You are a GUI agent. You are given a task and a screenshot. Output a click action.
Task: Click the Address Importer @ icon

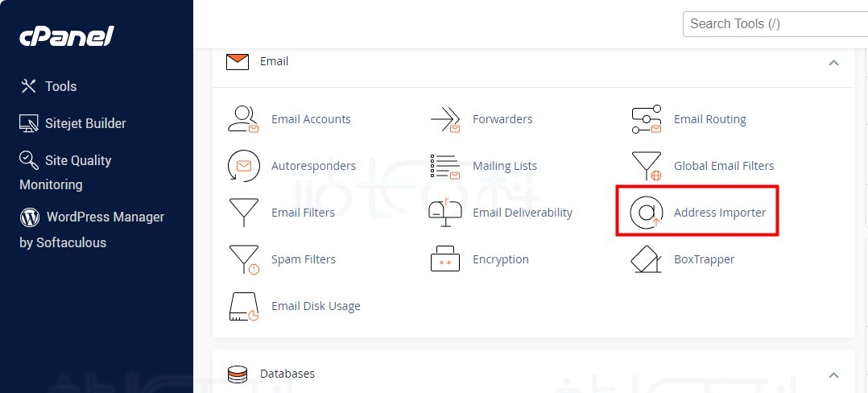(x=647, y=213)
